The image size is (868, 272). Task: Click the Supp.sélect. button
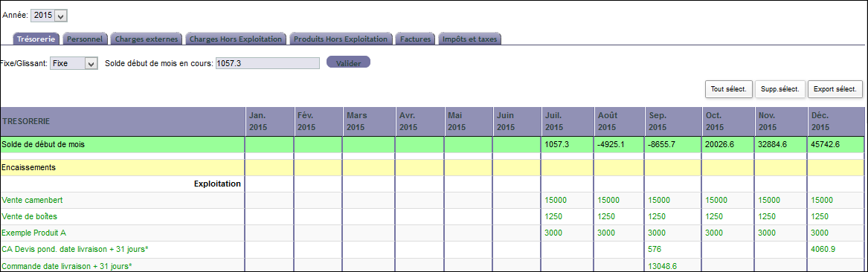click(x=780, y=89)
